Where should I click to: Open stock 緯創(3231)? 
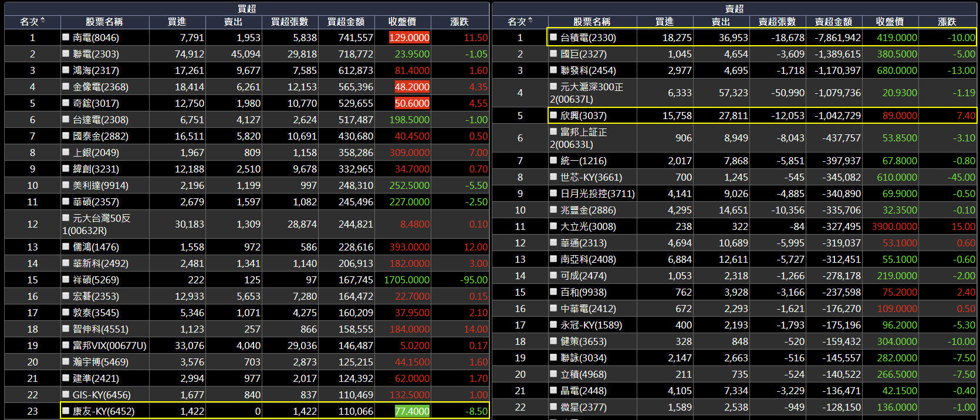point(96,169)
